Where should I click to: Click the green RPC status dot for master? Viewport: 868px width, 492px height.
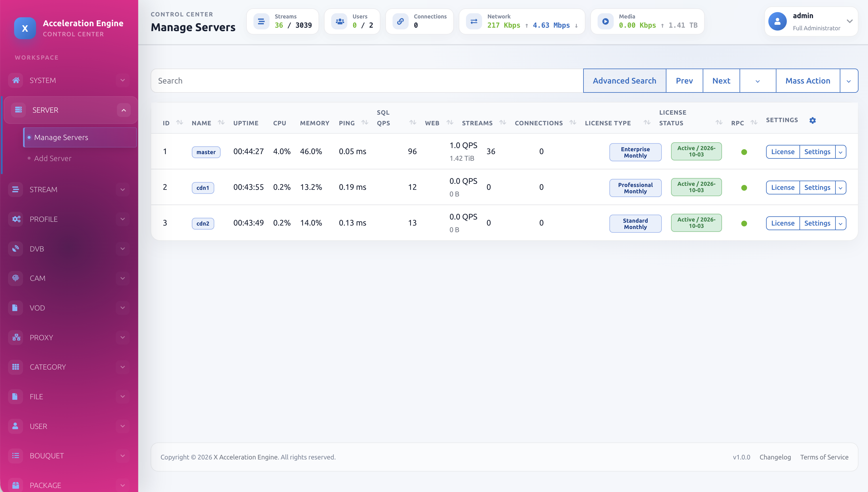coord(744,152)
